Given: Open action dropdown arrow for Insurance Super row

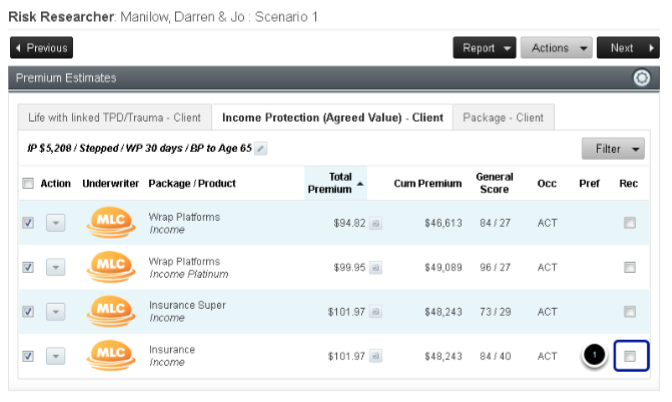Looking at the screenshot, I should pyautogui.click(x=56, y=311).
